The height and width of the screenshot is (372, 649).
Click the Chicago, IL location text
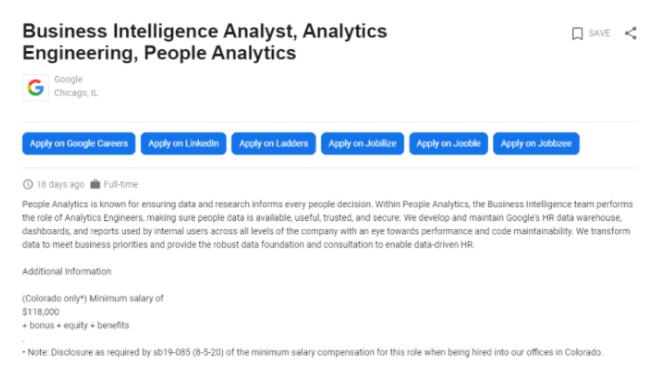[76, 93]
